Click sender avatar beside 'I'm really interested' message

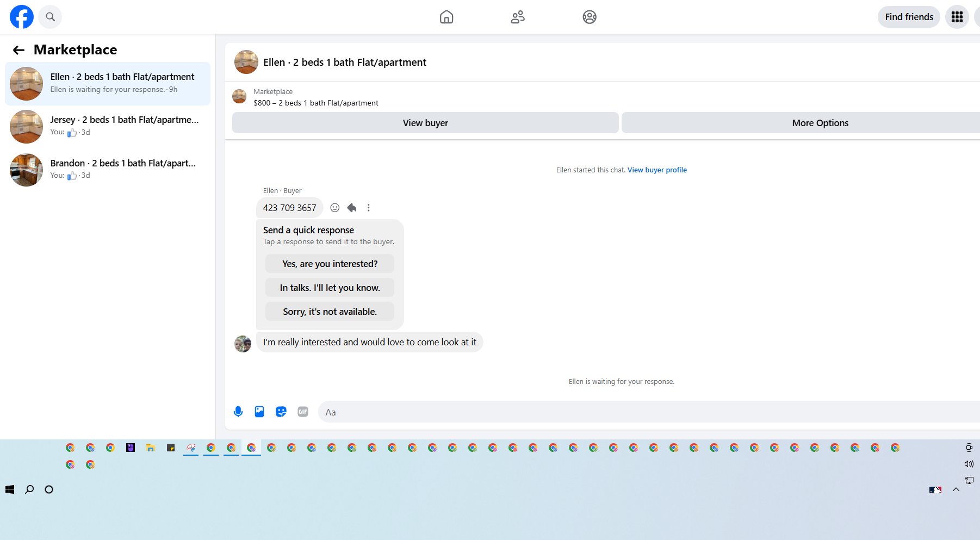pyautogui.click(x=243, y=344)
